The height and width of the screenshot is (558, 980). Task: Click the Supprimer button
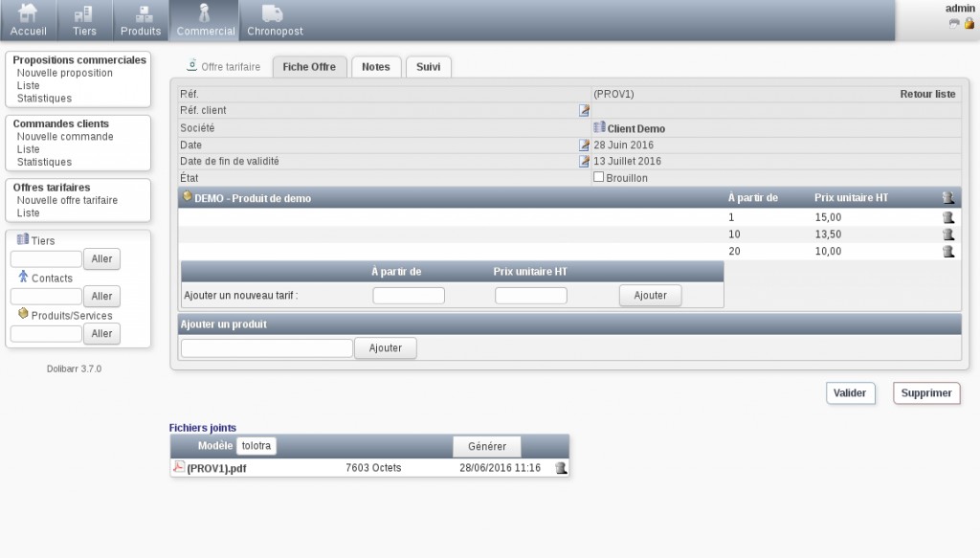tap(926, 393)
